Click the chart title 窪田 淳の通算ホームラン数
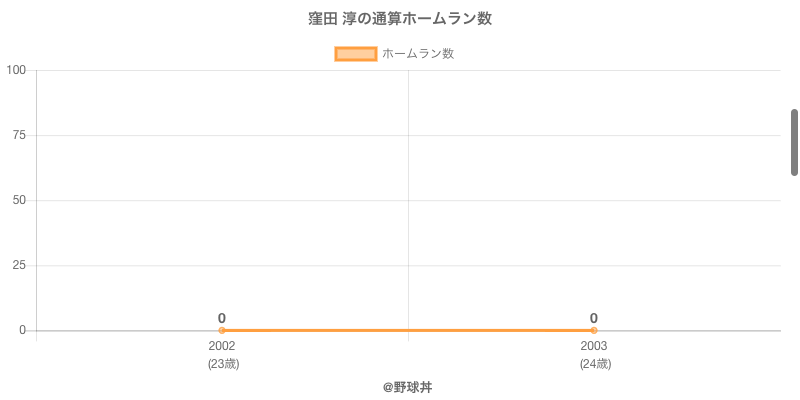The width and height of the screenshot is (800, 400). click(400, 19)
